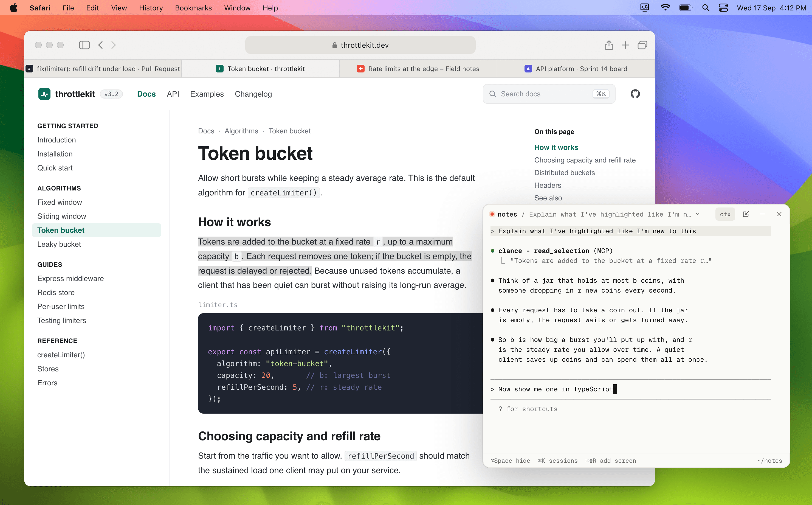Click the ~/notes path in notes footer
812x505 pixels.
tap(769, 461)
